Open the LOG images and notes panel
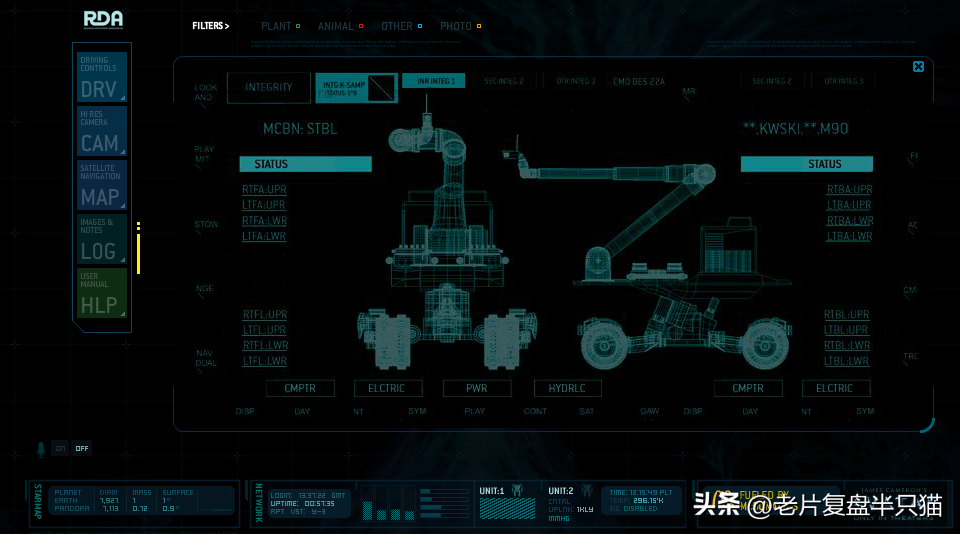This screenshot has height=534, width=960. coord(102,241)
